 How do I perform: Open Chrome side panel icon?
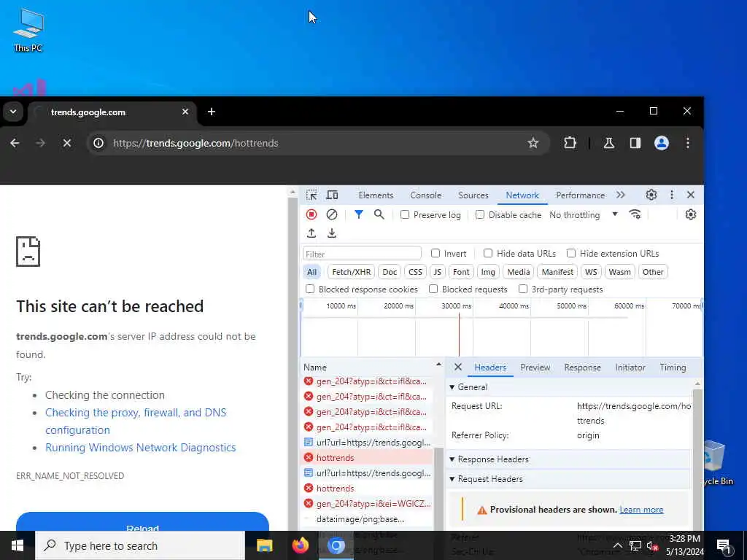[x=635, y=143]
